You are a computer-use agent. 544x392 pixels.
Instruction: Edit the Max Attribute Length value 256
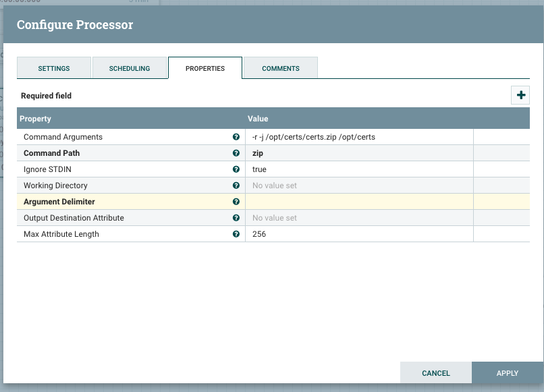pyautogui.click(x=359, y=234)
